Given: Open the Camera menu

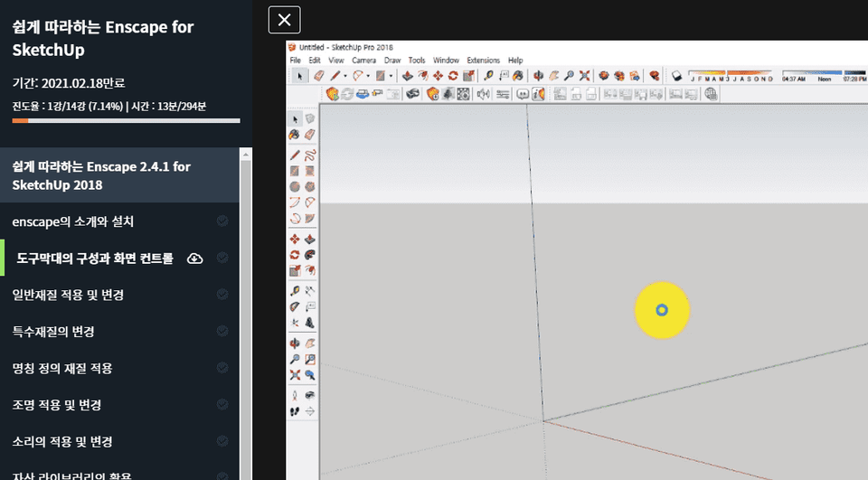Looking at the screenshot, I should pos(363,61).
